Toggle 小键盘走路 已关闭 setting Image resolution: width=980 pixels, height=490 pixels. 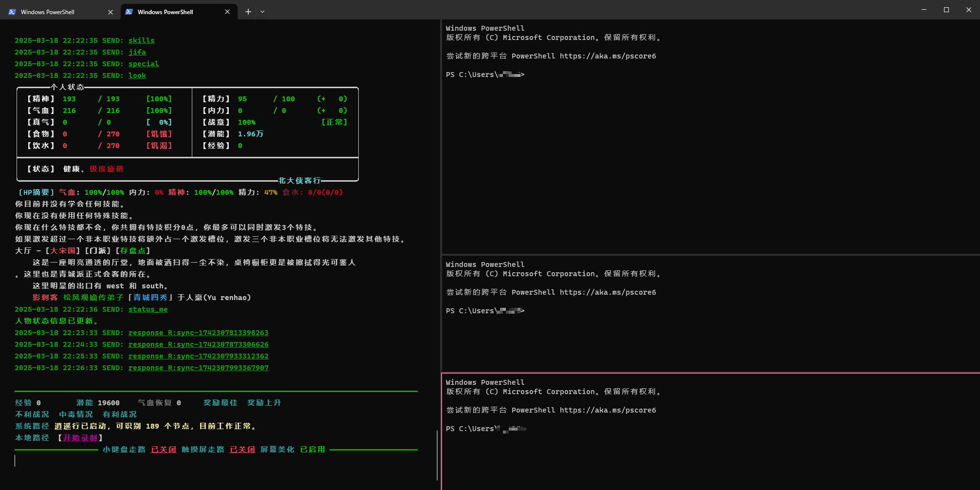pos(164,450)
